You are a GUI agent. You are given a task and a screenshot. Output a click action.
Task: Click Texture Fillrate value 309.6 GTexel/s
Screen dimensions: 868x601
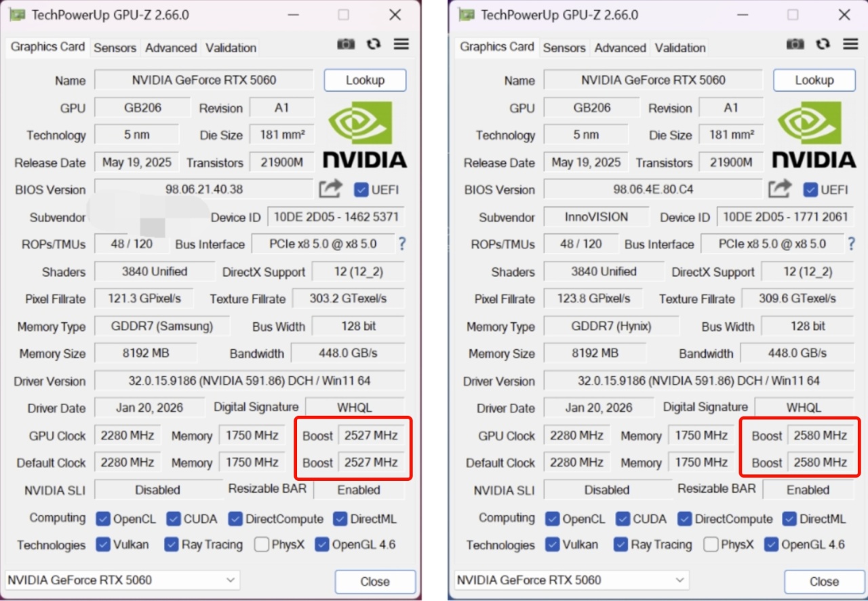tap(798, 298)
